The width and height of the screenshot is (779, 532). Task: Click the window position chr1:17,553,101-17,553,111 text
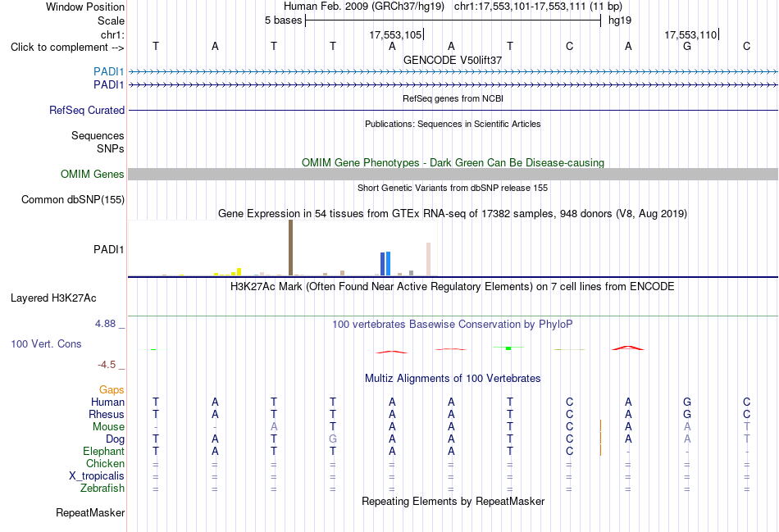[x=538, y=7]
